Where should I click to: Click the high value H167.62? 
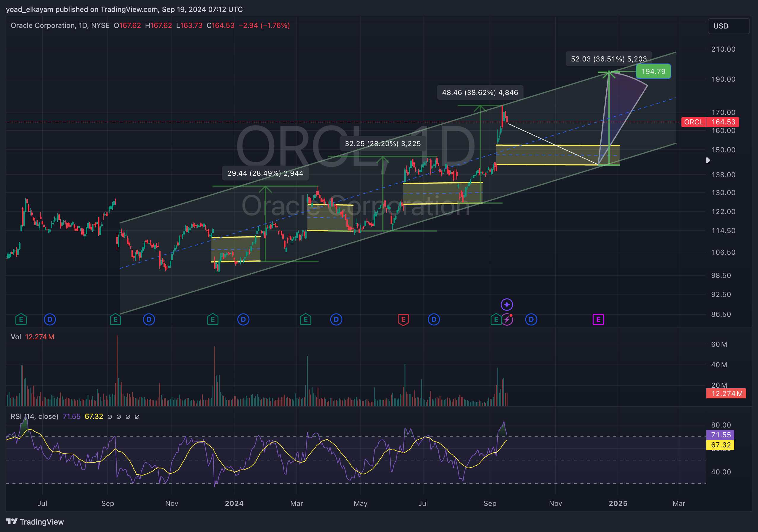coord(158,26)
